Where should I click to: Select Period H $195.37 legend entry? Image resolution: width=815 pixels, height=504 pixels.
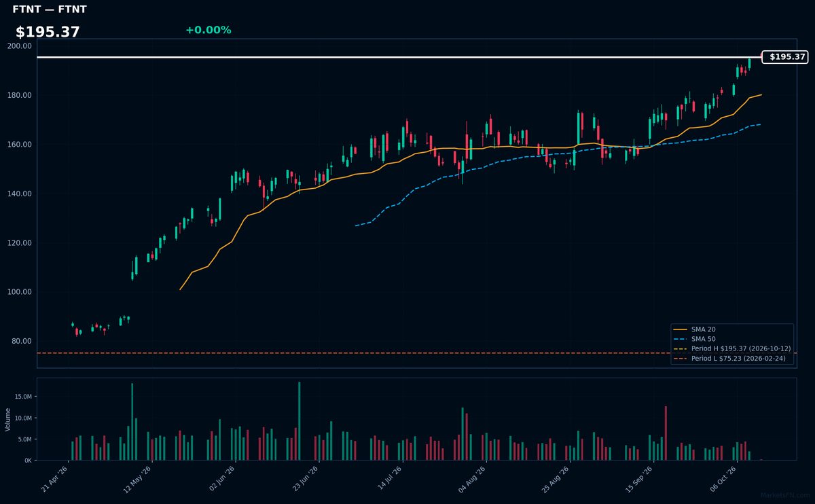[732, 348]
